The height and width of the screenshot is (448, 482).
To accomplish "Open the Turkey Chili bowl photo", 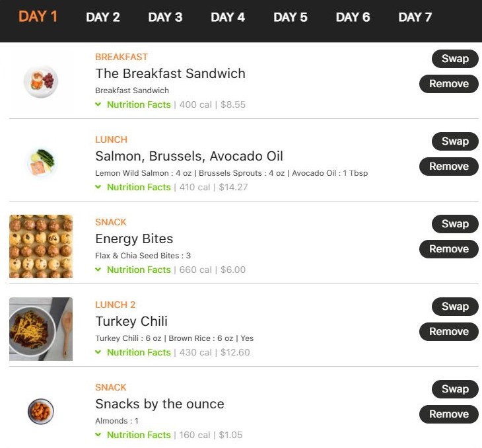I will click(41, 329).
